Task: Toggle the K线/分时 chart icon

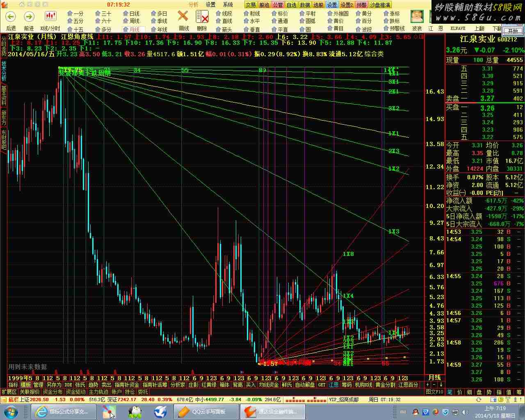Action: [x=50, y=17]
